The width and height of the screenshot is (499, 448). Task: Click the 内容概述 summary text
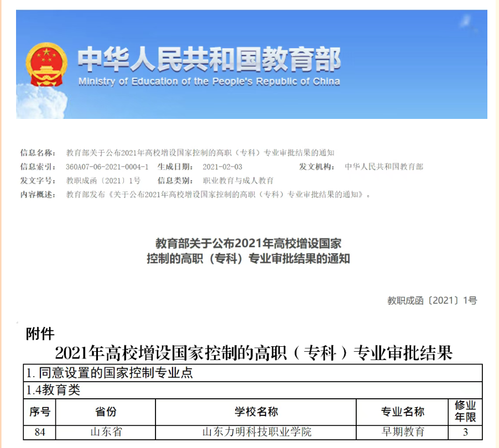point(218,195)
